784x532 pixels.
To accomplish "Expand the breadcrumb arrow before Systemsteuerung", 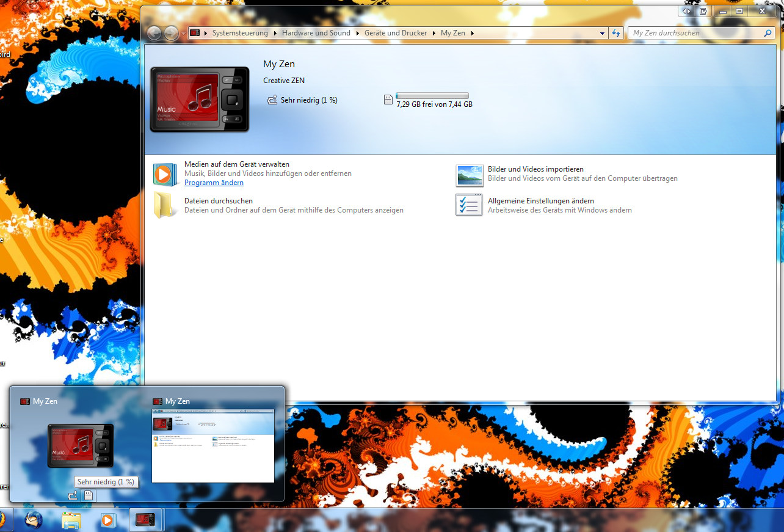I will click(206, 33).
